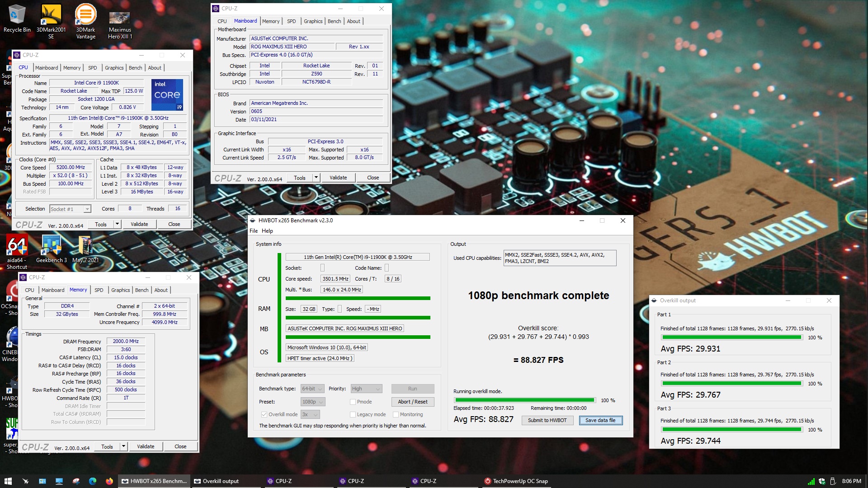Open Microsoft Edge from the taskbar
This screenshot has width=868, height=488.
click(x=93, y=481)
